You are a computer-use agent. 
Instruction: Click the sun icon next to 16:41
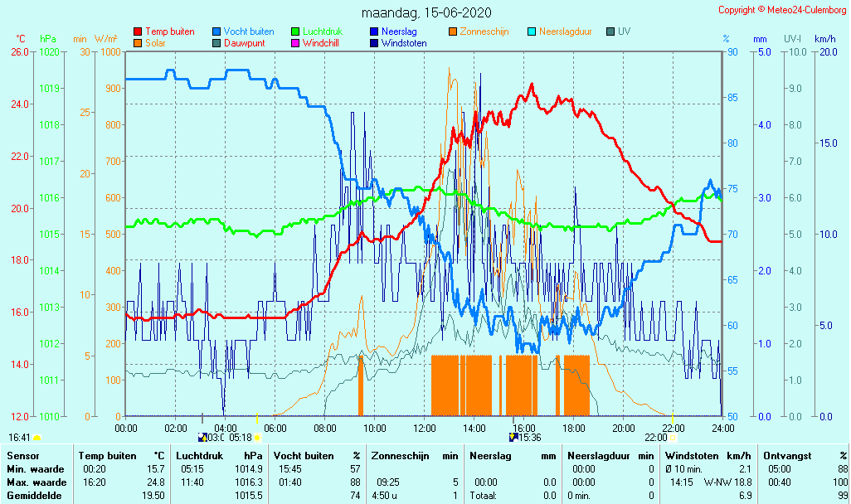click(36, 437)
